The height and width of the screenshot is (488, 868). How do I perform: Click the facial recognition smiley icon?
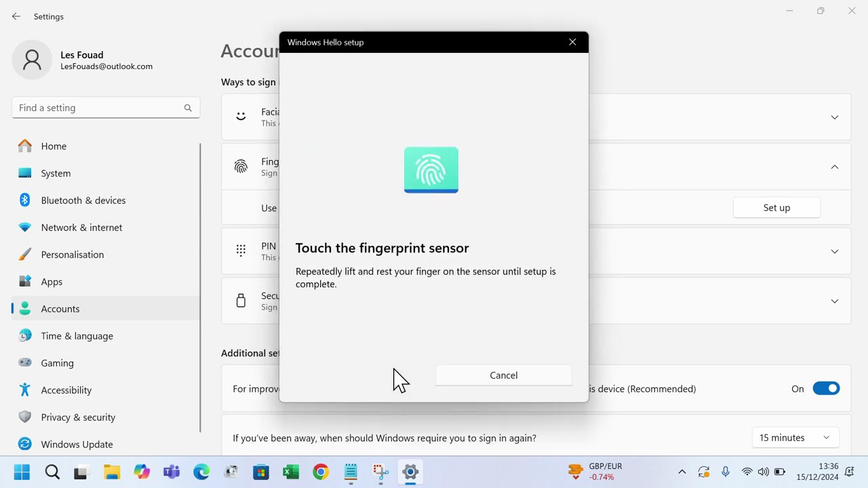(241, 117)
